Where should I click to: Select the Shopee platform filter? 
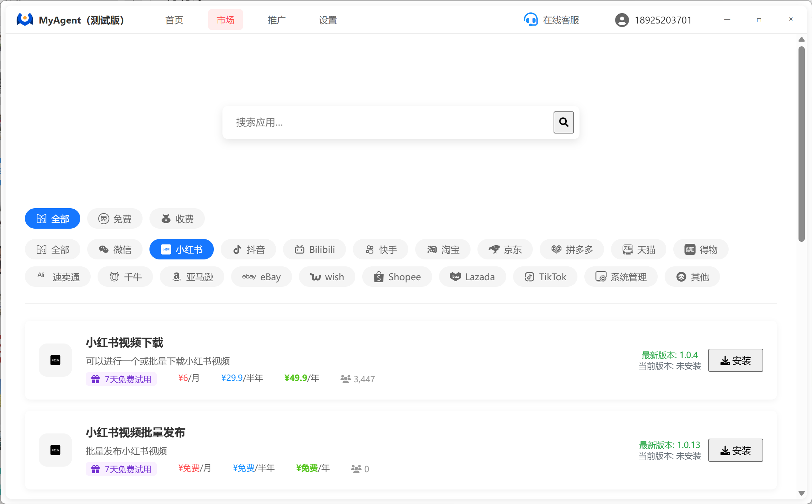pos(397,277)
